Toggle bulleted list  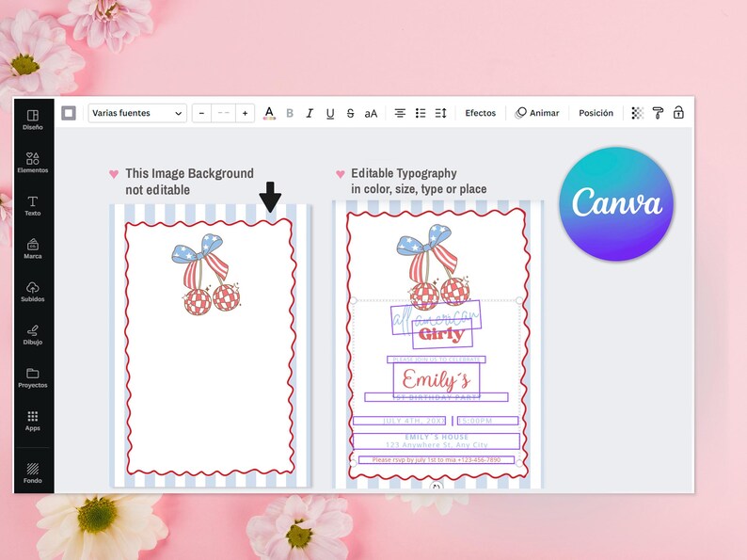click(421, 113)
